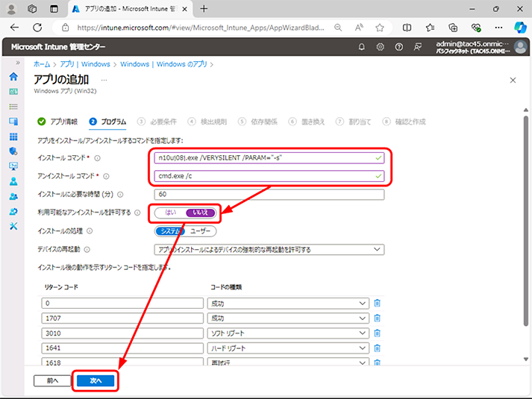This screenshot has width=532, height=399.
Task: Delete the return code 1707 row
Action: point(377,318)
